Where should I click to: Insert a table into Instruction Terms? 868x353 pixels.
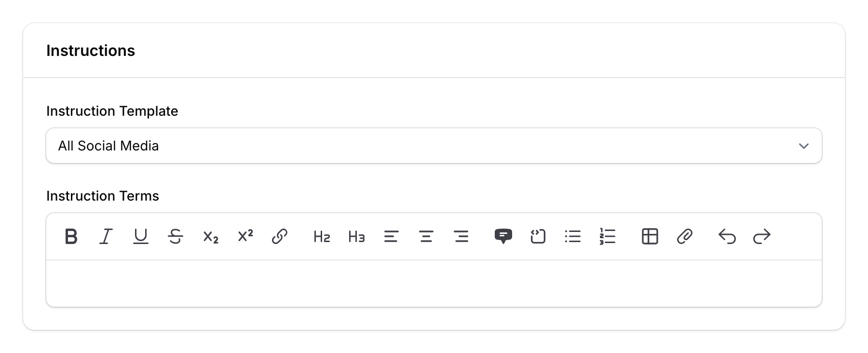click(x=650, y=236)
